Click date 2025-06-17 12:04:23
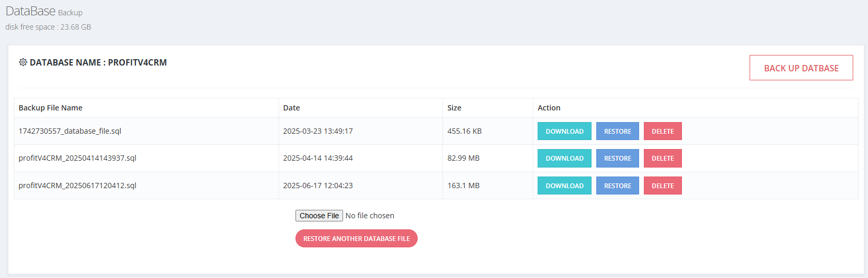 pyautogui.click(x=318, y=186)
